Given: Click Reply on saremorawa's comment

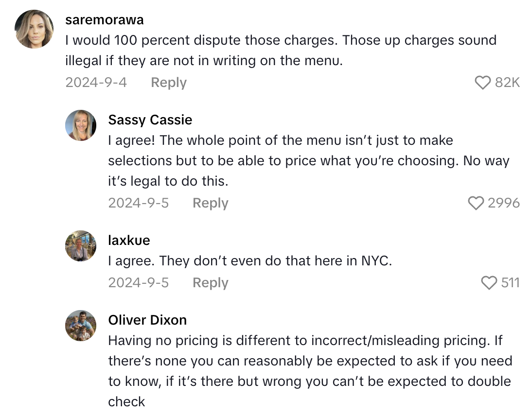Looking at the screenshot, I should [x=168, y=83].
